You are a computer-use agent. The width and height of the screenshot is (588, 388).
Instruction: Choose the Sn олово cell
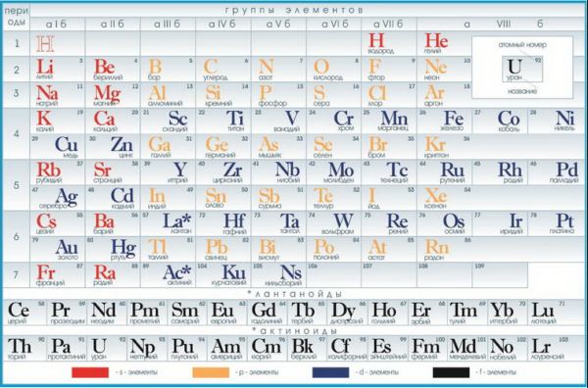[x=222, y=198]
